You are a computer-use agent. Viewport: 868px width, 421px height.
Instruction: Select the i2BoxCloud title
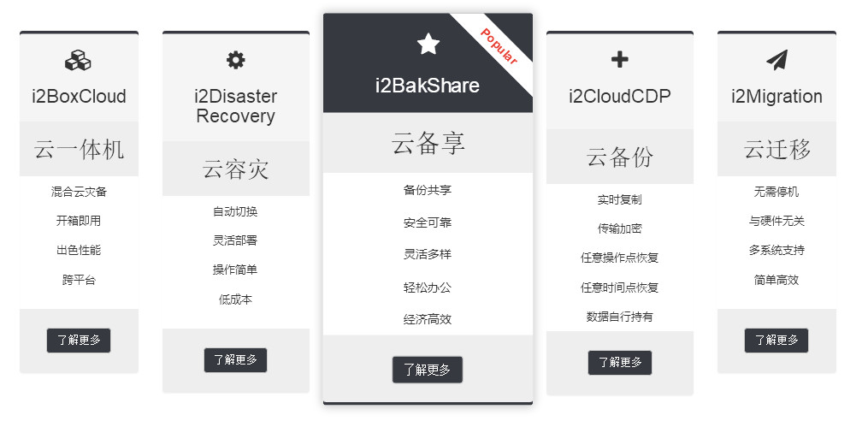(79, 97)
